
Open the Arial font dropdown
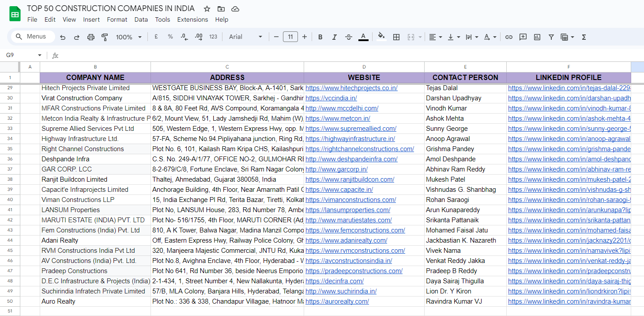[246, 37]
